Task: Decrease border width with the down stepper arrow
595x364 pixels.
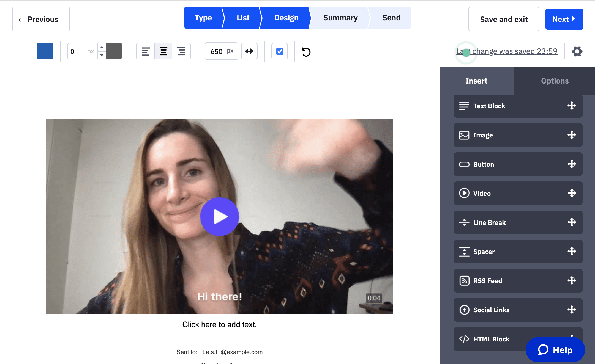Action: click(102, 55)
